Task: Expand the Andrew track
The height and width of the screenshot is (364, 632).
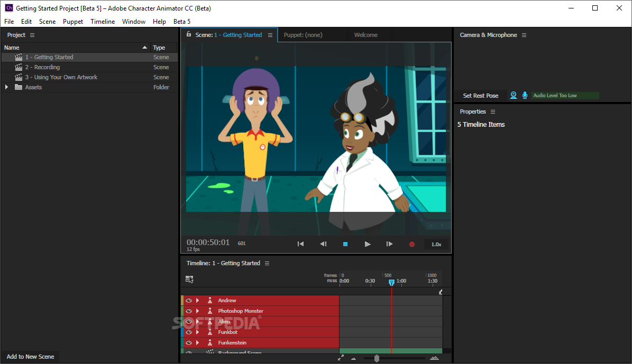Action: click(197, 301)
